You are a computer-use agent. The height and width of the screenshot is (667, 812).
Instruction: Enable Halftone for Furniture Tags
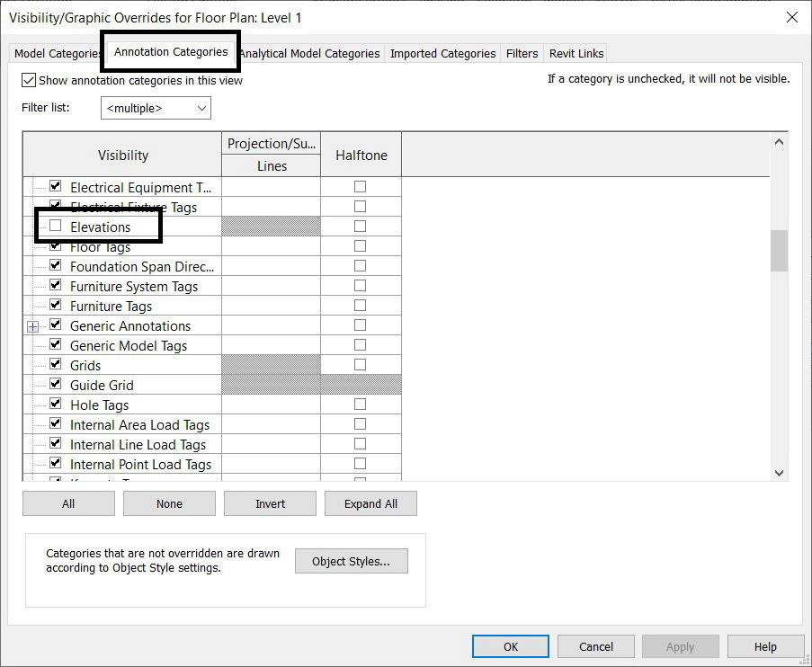click(x=360, y=305)
